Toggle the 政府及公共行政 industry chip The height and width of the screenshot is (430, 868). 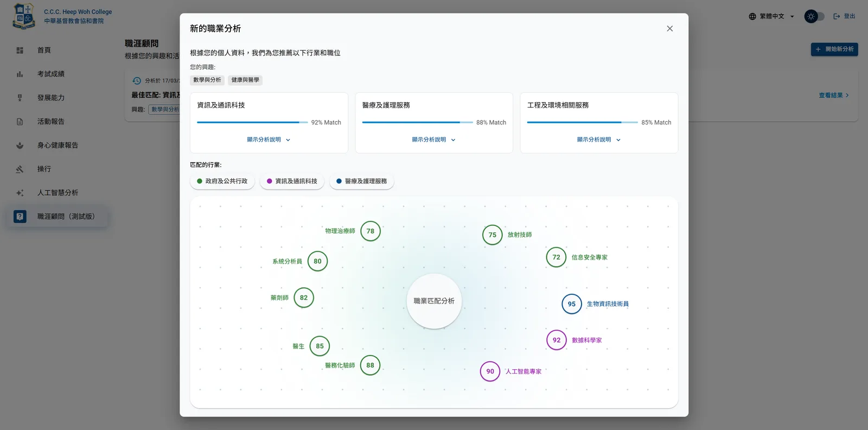(222, 181)
